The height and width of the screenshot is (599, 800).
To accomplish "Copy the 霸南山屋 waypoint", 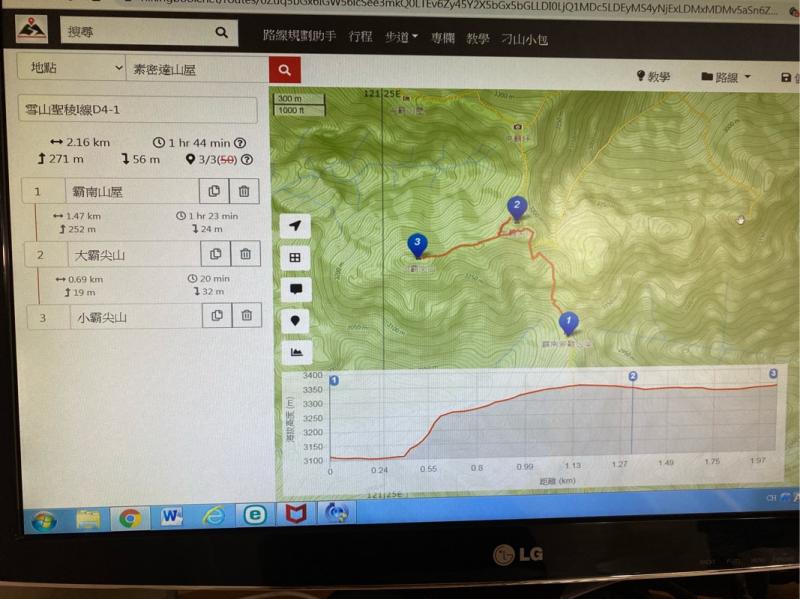I will pyautogui.click(x=214, y=191).
